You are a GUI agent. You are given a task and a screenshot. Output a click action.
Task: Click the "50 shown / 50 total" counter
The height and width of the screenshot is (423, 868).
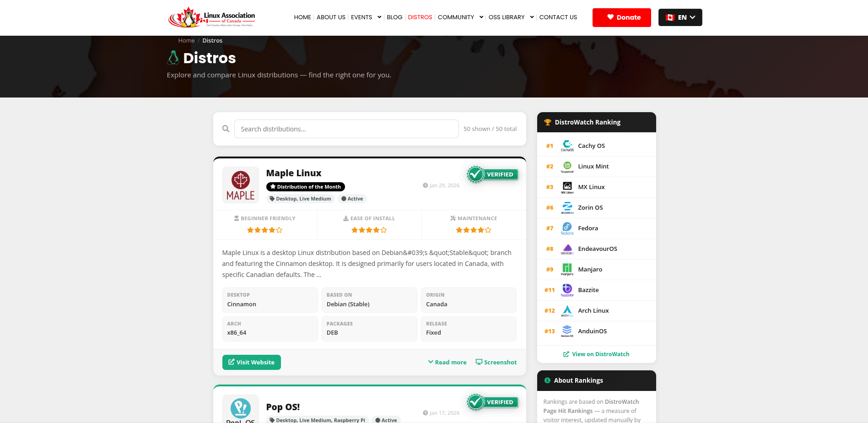pyautogui.click(x=490, y=129)
